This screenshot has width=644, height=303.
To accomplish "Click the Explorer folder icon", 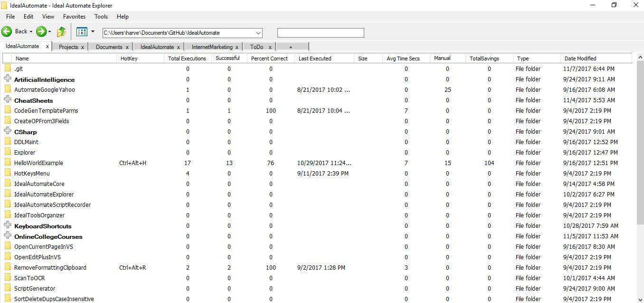I will (8, 152).
